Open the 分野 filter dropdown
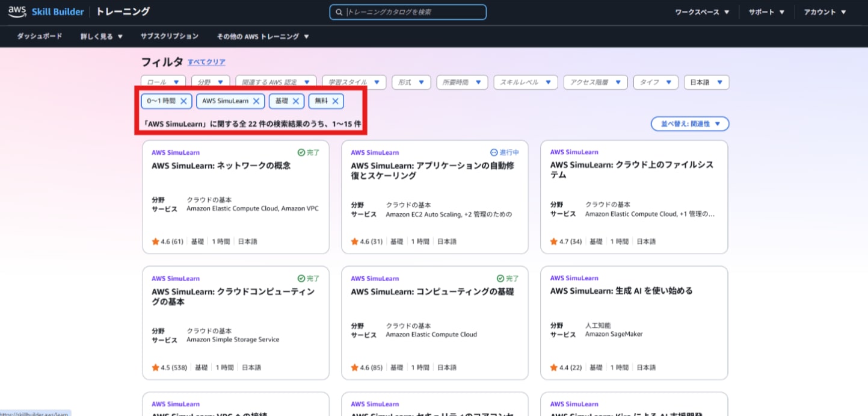Image resolution: width=868 pixels, height=416 pixels. coord(211,82)
